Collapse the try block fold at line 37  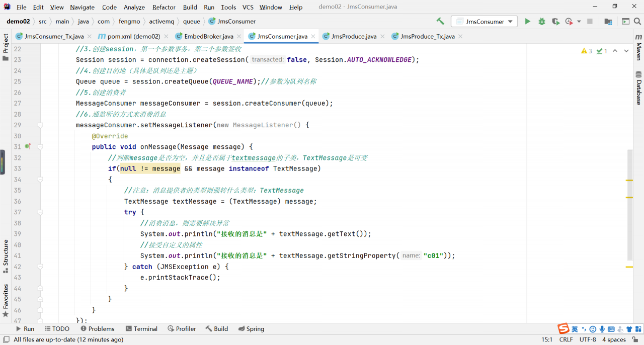[x=40, y=212]
